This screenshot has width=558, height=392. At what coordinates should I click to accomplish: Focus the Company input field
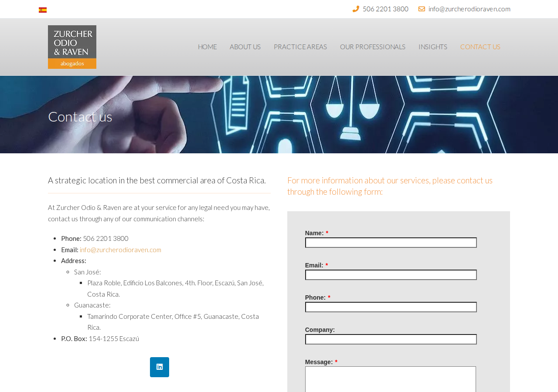[391, 339]
